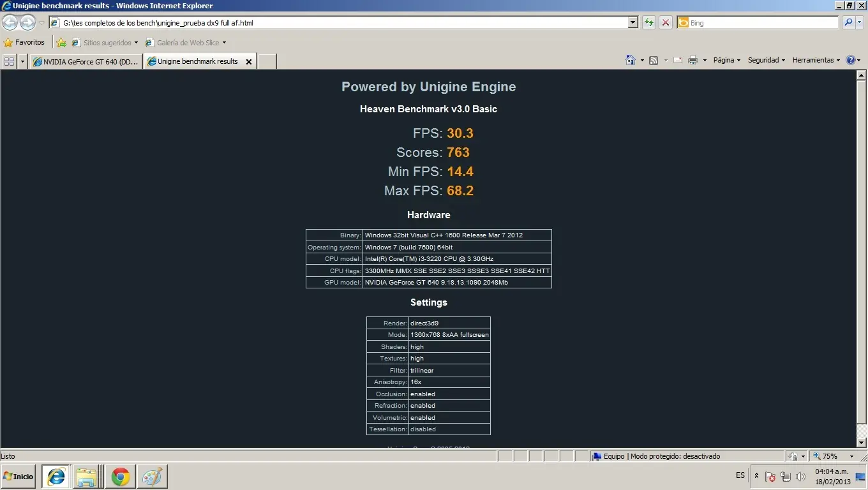The width and height of the screenshot is (868, 490).
Task: Click the Intel Core i3-3220 CPU model cell
Action: pyautogui.click(x=457, y=259)
